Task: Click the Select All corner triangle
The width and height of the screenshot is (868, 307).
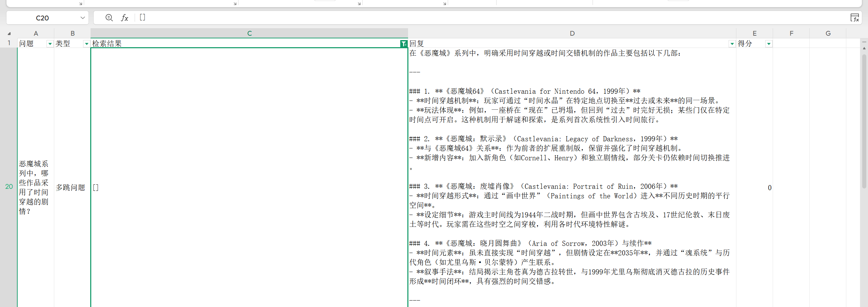Action: point(9,33)
